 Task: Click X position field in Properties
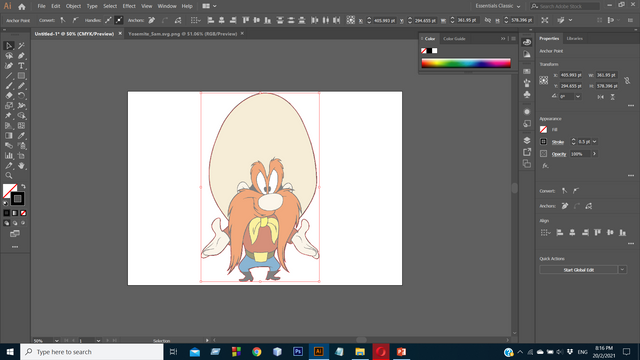[x=571, y=75]
